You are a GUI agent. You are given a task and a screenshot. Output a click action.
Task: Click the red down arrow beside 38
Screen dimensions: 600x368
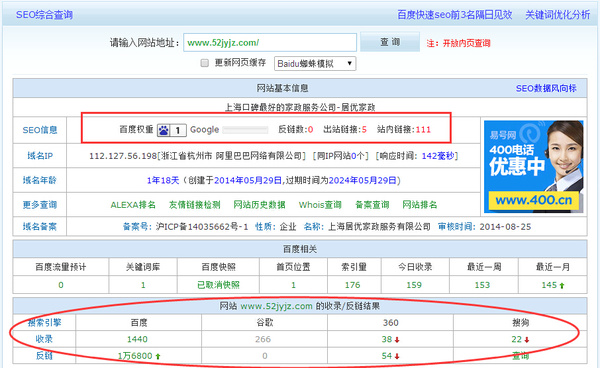pos(397,340)
